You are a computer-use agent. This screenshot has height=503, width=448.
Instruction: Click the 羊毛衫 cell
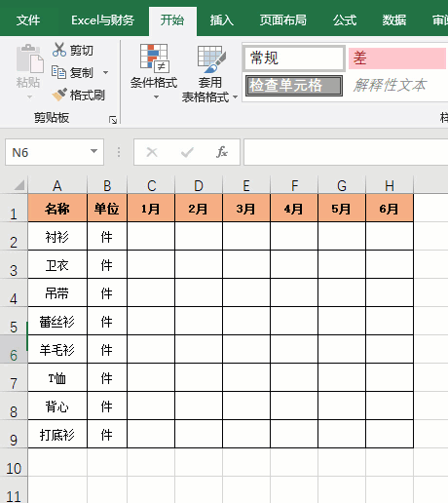click(x=57, y=349)
